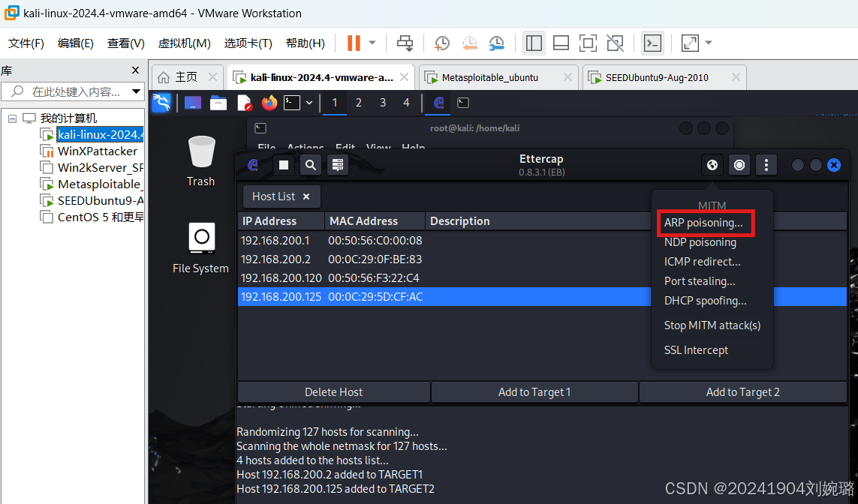Click Ettercap's MITM globe menu button
This screenshot has height=504, width=858.
[712, 164]
